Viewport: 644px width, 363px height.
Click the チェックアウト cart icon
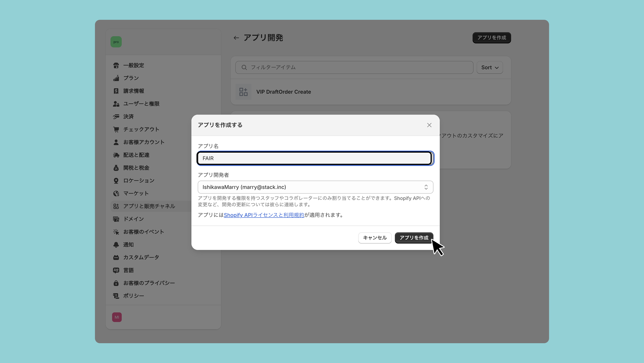tap(116, 129)
